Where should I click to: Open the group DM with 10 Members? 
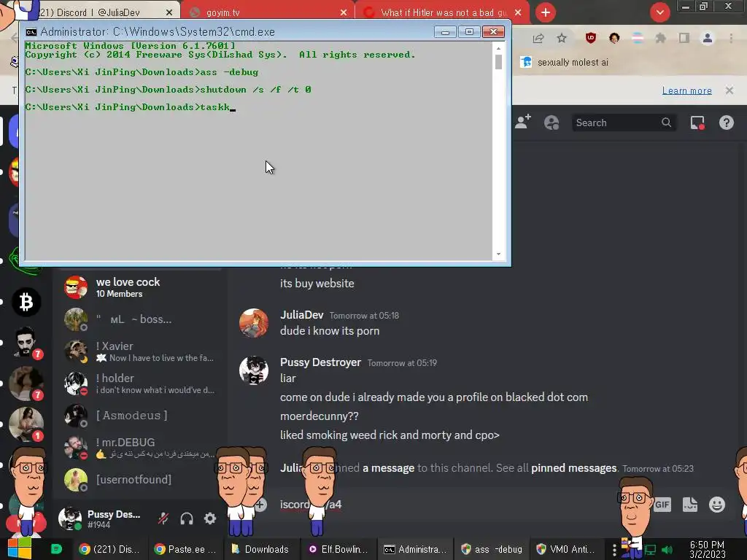click(140, 287)
